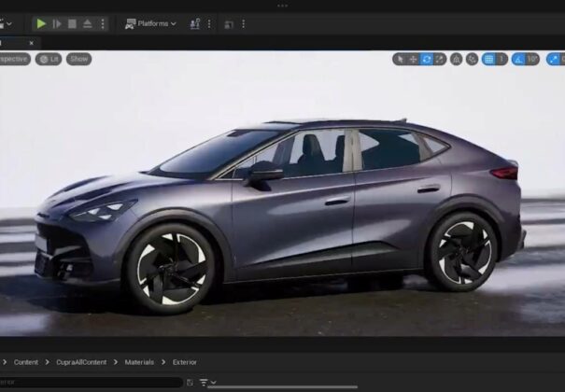
Task: Open the Platforms dropdown menu
Action: click(x=151, y=23)
